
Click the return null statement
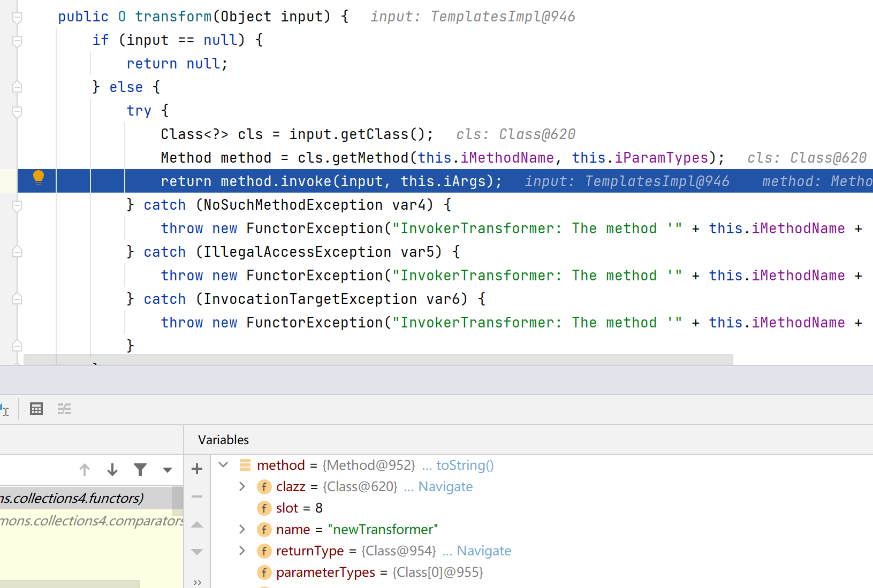click(x=177, y=64)
